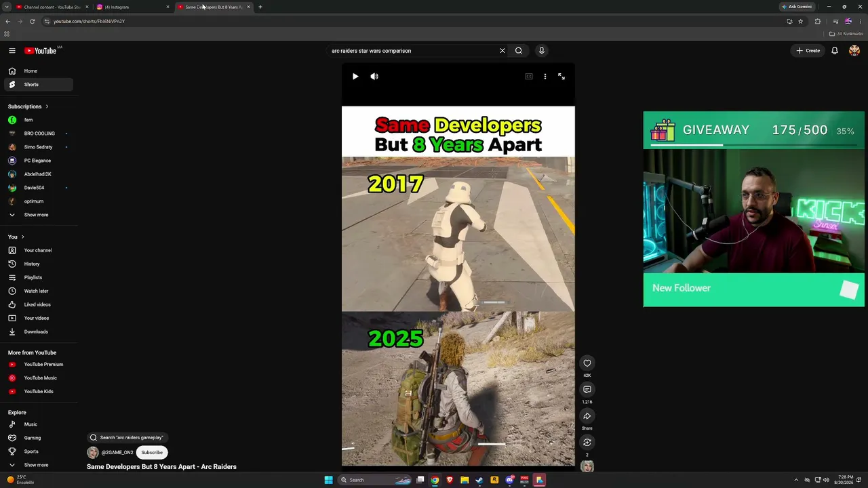Remix this Short
This screenshot has width=868, height=488.
(587, 443)
